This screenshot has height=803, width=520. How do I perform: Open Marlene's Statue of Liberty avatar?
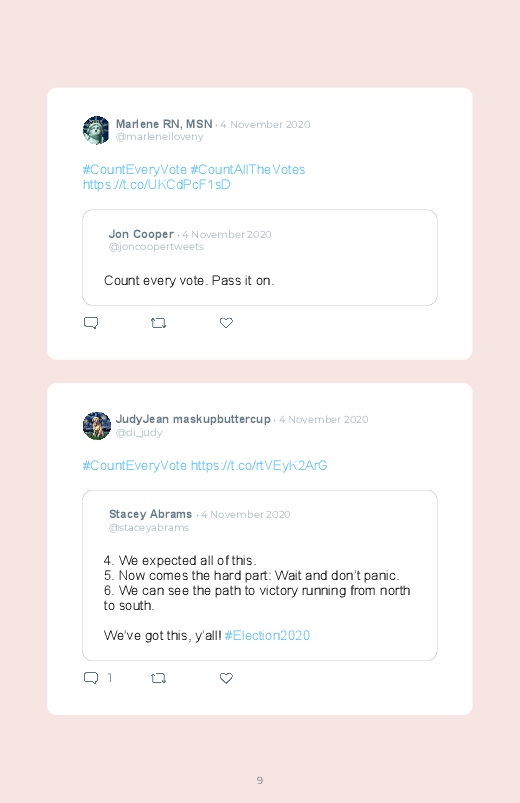pyautogui.click(x=96, y=130)
